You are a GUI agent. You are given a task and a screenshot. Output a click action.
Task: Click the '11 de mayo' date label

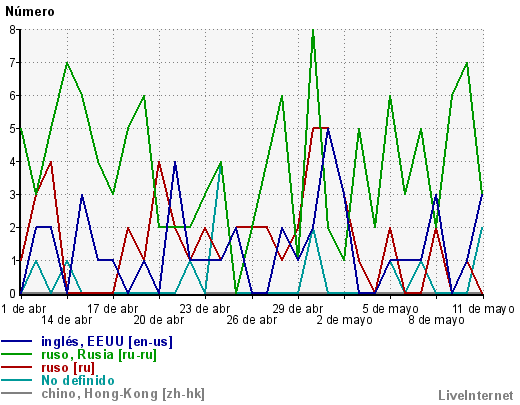click(x=483, y=309)
